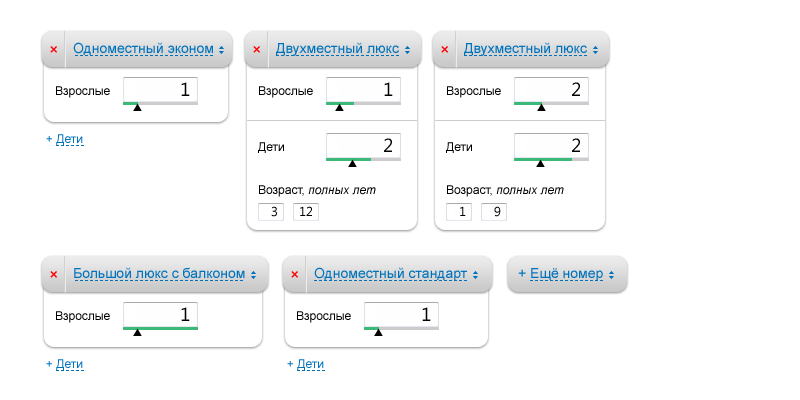The width and height of the screenshot is (800, 400).
Task: Expand Большой люкс с балконом type selector
Action: pyautogui.click(x=164, y=274)
